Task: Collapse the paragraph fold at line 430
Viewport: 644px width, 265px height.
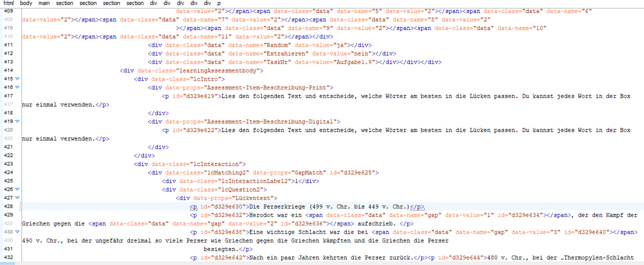Action: click(x=17, y=232)
